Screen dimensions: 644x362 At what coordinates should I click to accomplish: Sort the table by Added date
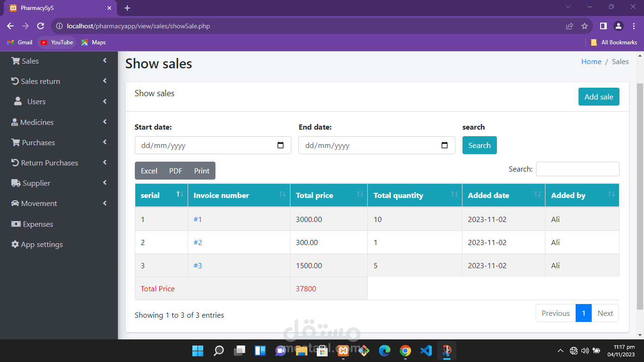[x=504, y=195]
